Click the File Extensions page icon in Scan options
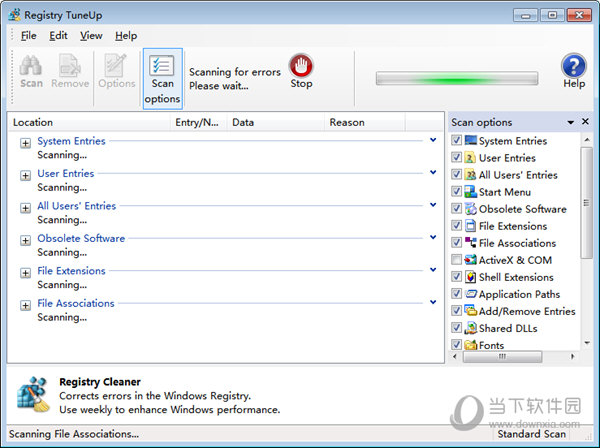Screen dimensions: 600x448 click(x=470, y=226)
